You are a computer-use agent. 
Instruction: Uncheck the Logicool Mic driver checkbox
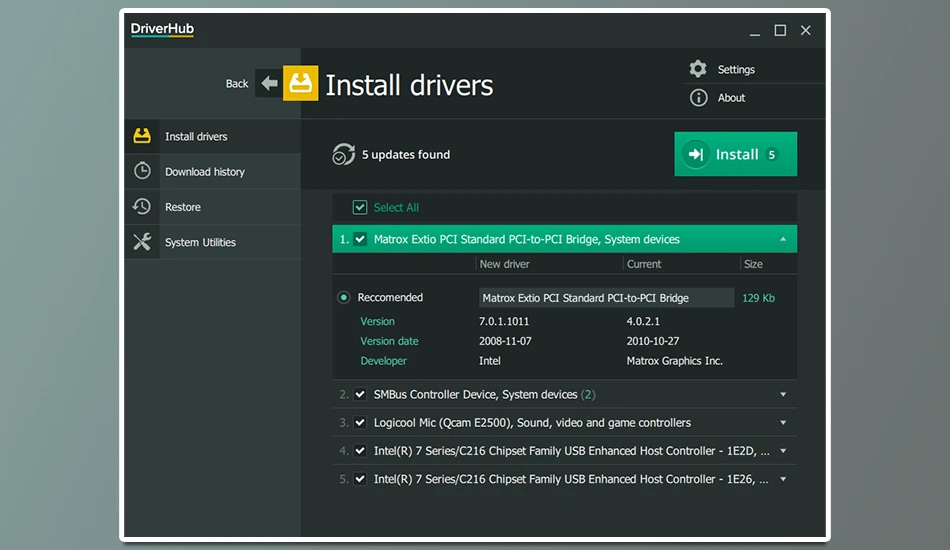[x=360, y=422]
